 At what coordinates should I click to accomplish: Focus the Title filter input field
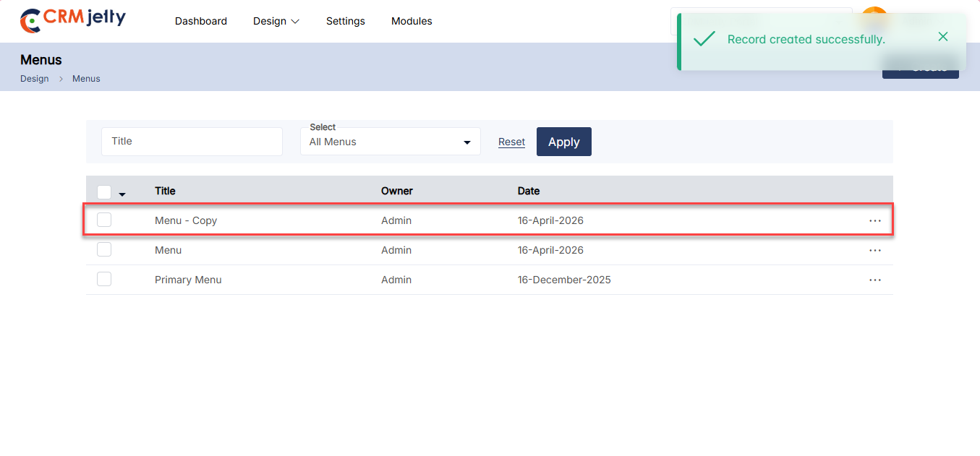[x=192, y=142]
